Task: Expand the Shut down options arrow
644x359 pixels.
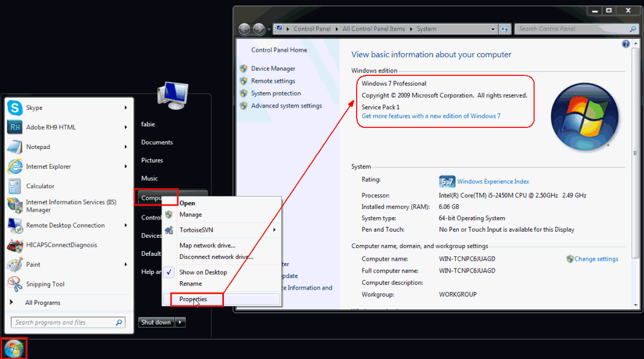Action: [180, 322]
